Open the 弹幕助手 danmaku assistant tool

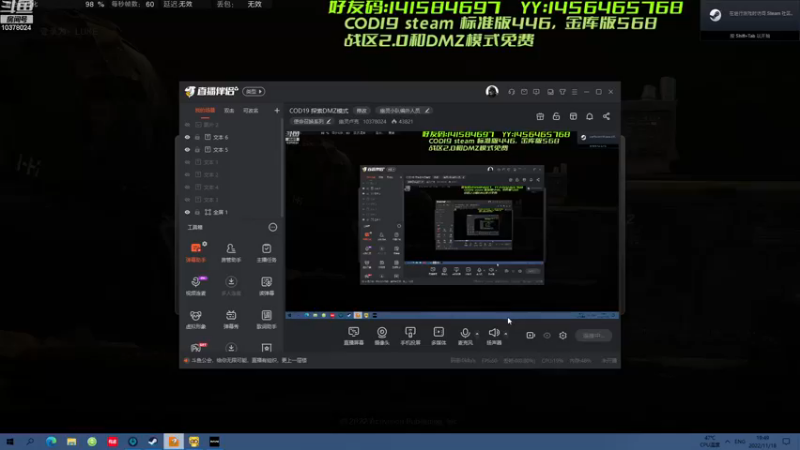pyautogui.click(x=196, y=252)
